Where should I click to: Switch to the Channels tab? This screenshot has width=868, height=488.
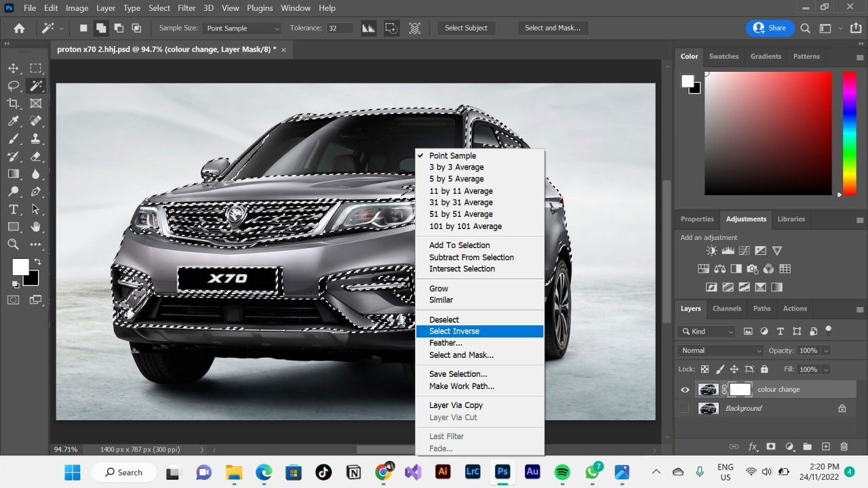click(x=726, y=308)
